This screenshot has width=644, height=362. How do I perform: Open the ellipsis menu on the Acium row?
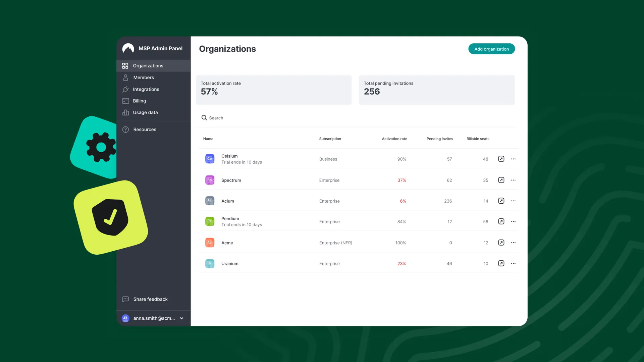513,201
